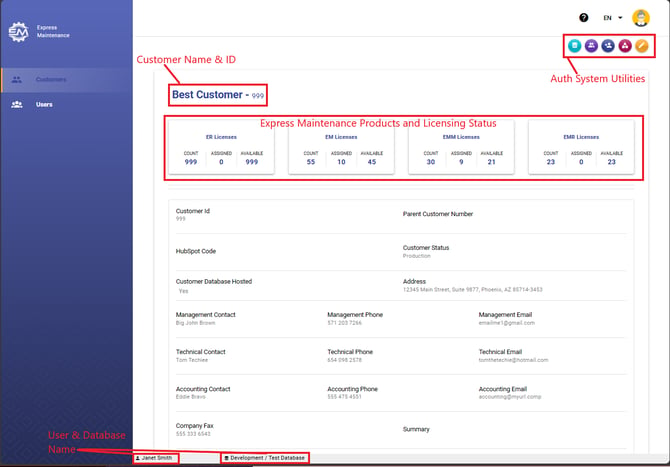Click the HubSpot Code label

tap(196, 251)
